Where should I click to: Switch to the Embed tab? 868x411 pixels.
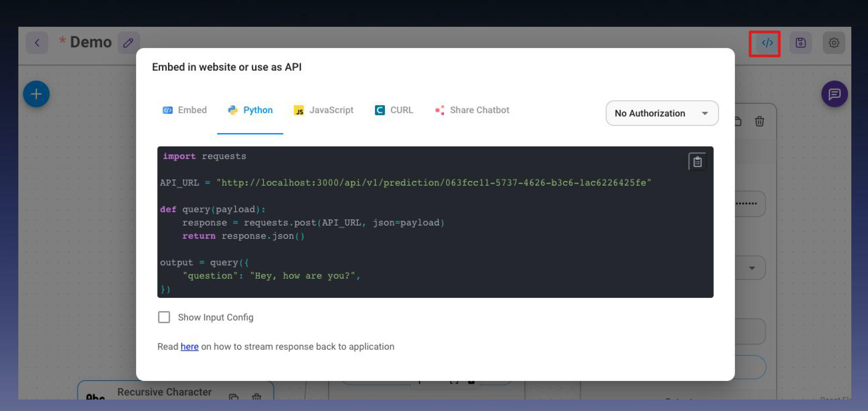pos(184,110)
